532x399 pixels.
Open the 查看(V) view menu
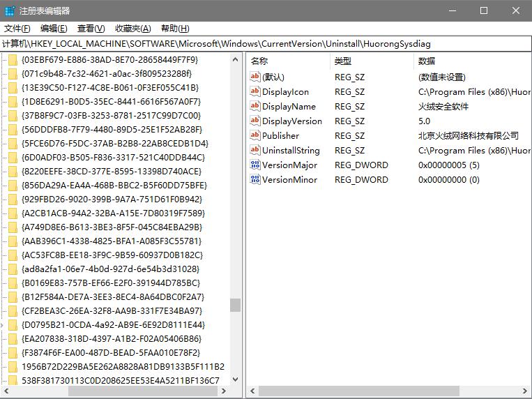(91, 29)
